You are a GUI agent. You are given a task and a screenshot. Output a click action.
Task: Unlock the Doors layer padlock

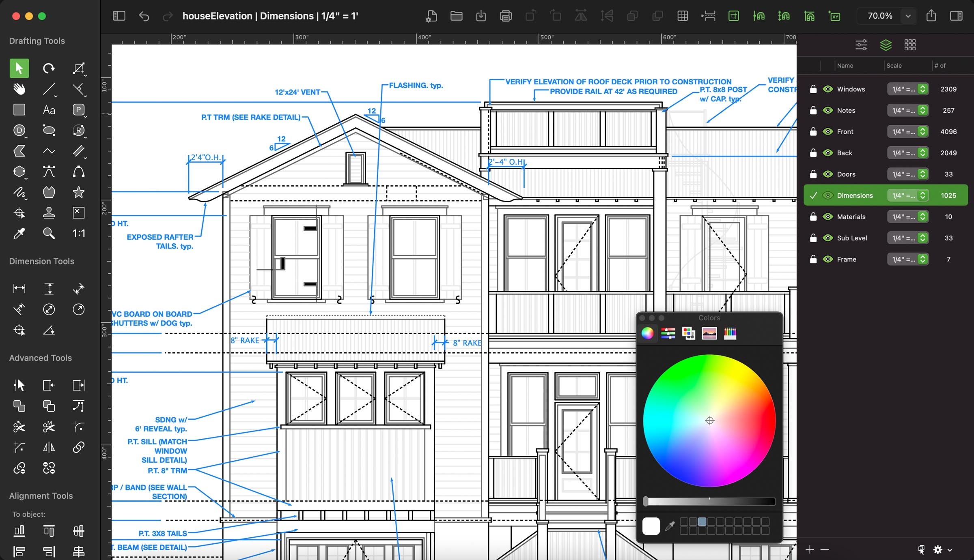click(x=813, y=174)
